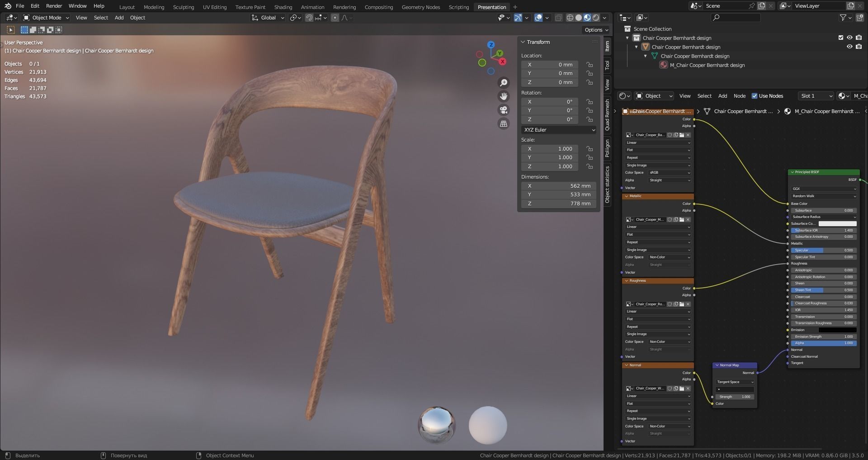The width and height of the screenshot is (868, 460).
Task: Adjust the Alpha slider on Principled BSDF
Action: pos(823,343)
